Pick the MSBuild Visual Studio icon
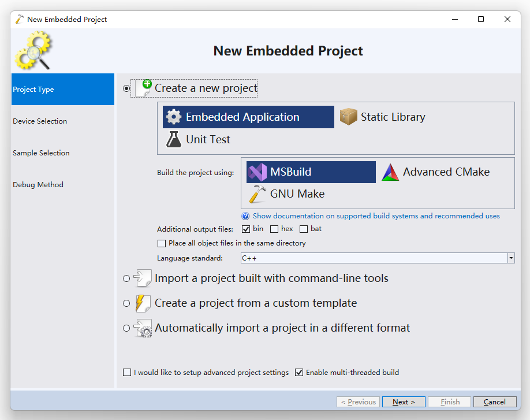 [257, 172]
